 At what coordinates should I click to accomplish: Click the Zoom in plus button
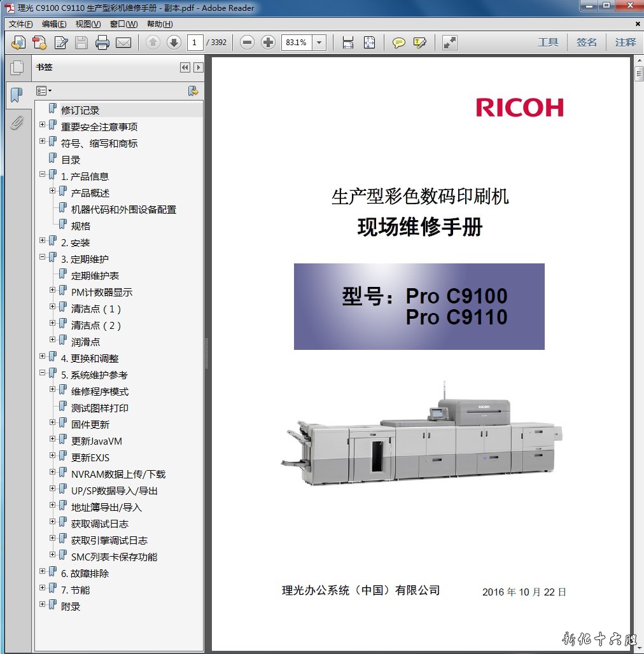click(269, 43)
